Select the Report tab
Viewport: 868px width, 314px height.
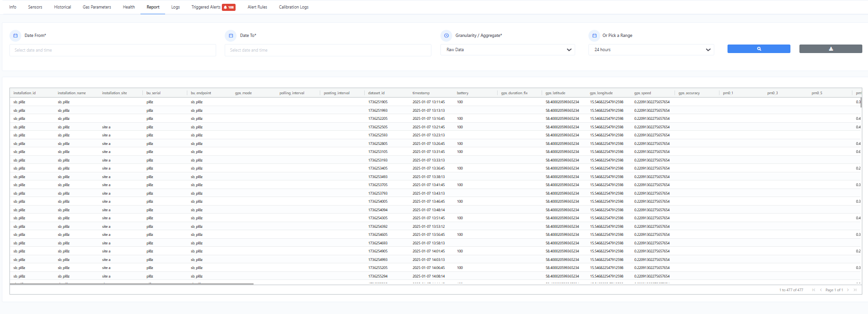click(x=153, y=7)
